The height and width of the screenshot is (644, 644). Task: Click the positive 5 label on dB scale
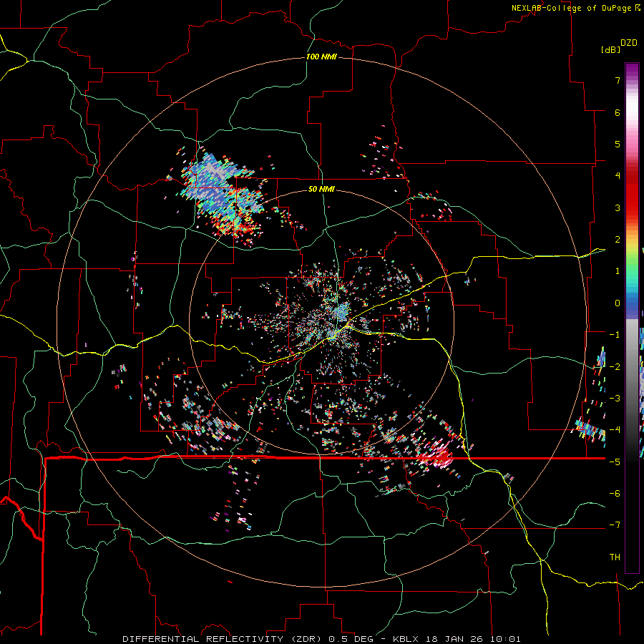[x=618, y=144]
